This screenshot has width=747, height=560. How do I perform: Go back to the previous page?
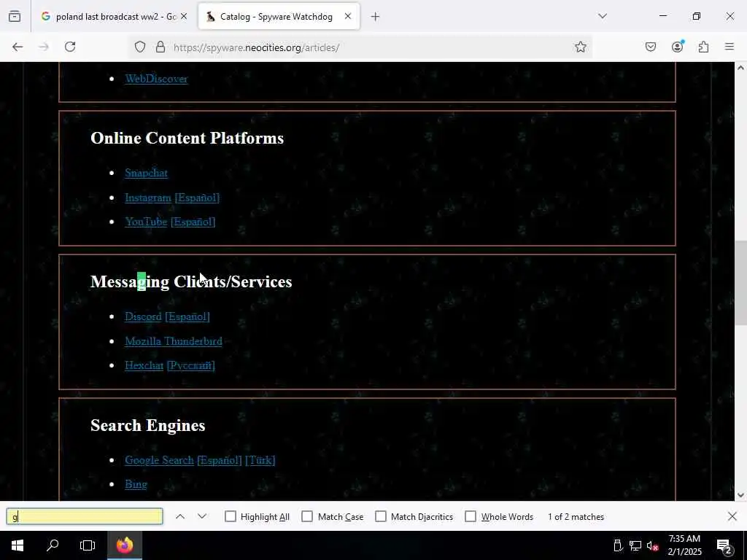18,47
